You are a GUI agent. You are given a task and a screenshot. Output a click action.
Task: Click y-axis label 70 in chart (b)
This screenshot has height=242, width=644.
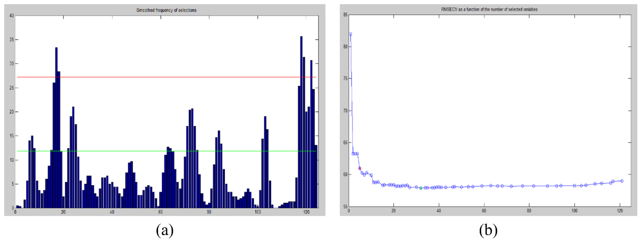click(x=345, y=111)
